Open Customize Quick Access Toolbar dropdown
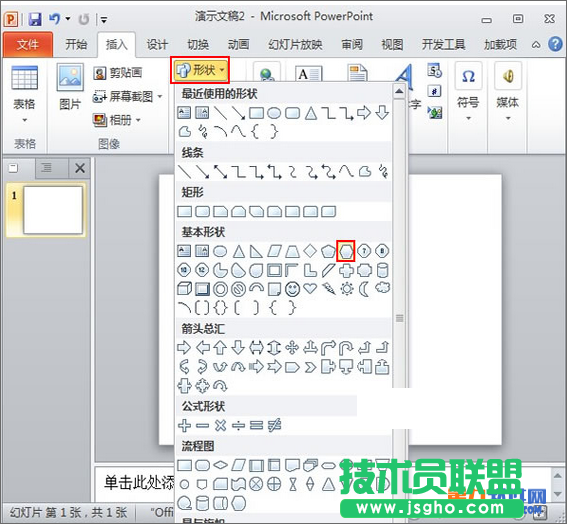The image size is (567, 524). (x=104, y=19)
